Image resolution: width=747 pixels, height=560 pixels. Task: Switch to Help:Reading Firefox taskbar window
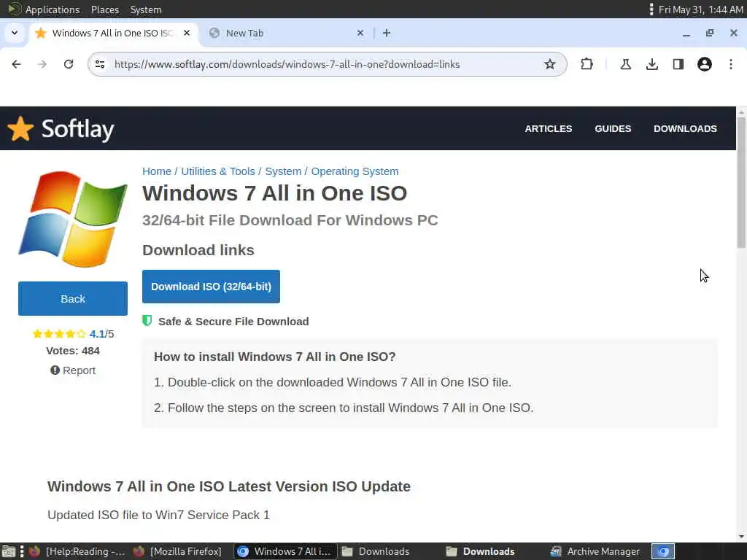click(x=76, y=551)
